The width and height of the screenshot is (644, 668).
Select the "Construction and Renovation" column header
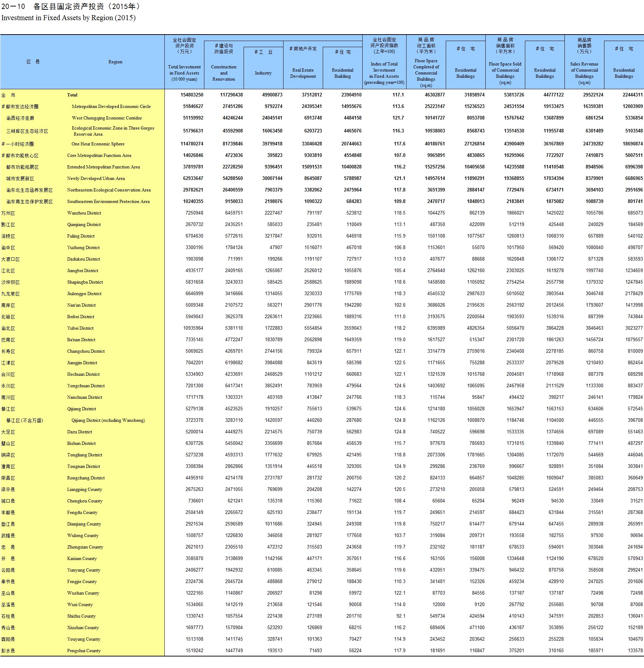point(223,73)
